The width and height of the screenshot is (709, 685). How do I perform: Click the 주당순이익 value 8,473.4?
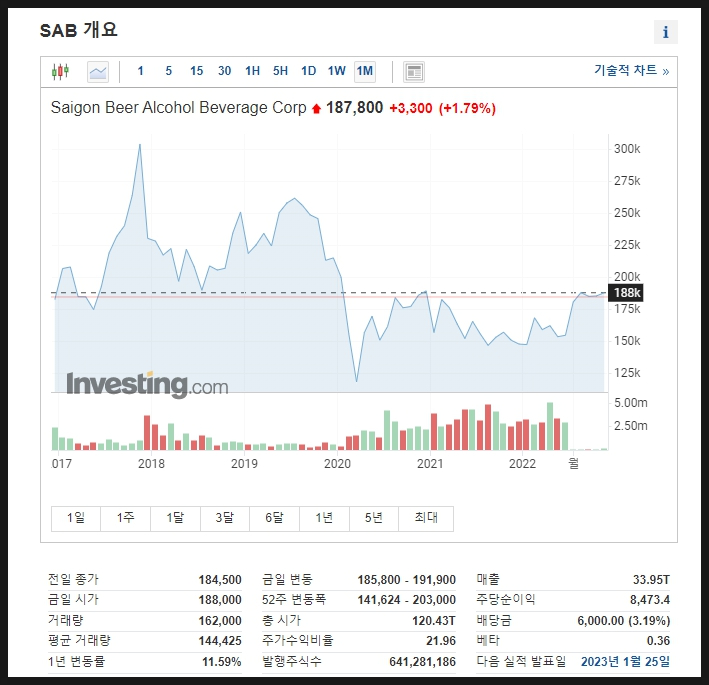coord(650,600)
